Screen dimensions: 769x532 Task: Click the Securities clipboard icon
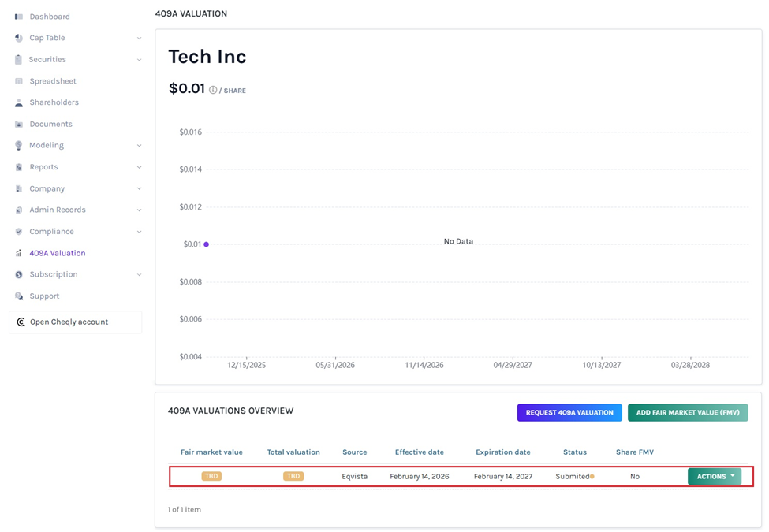tap(19, 60)
